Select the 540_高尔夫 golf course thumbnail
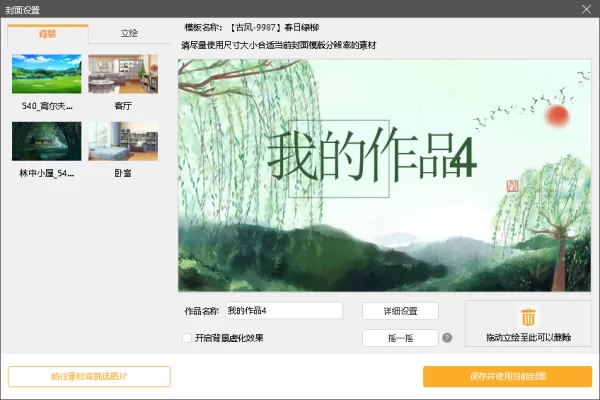Image resolution: width=600 pixels, height=400 pixels. pos(47,74)
